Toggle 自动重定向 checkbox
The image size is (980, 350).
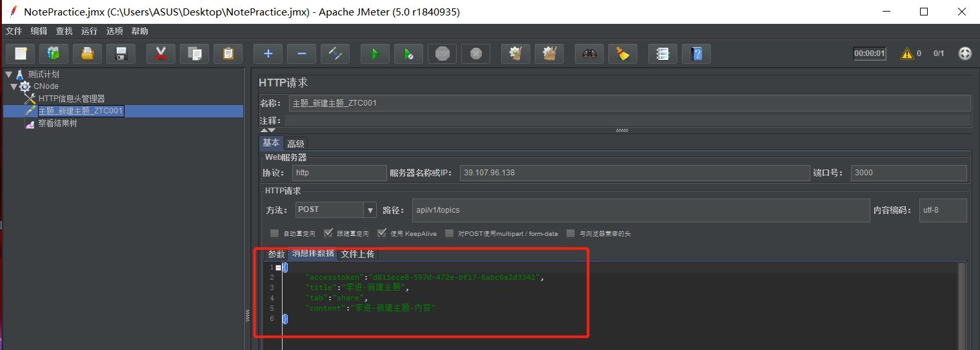tap(275, 233)
